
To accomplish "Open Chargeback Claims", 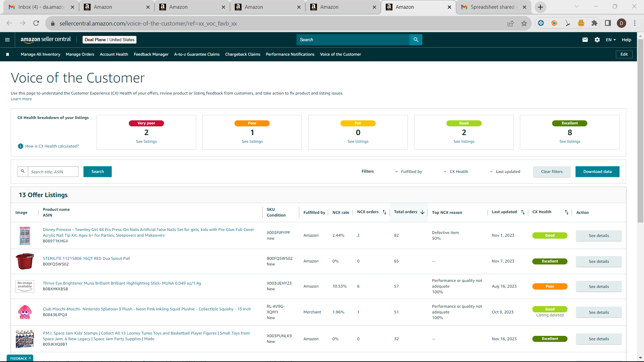I will click(243, 54).
